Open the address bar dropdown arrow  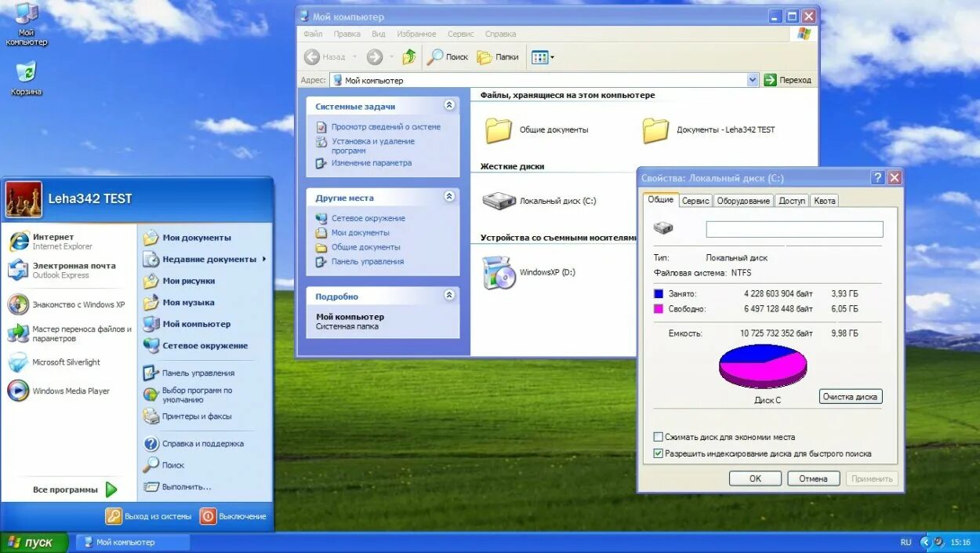click(753, 80)
